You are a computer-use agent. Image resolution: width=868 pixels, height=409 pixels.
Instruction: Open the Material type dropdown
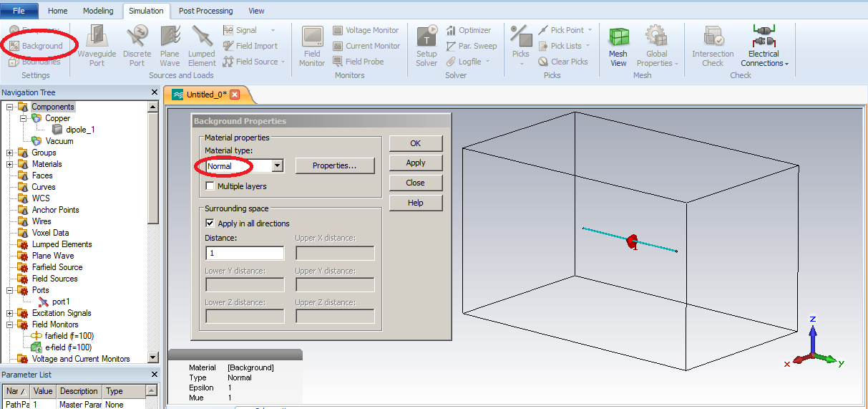278,166
